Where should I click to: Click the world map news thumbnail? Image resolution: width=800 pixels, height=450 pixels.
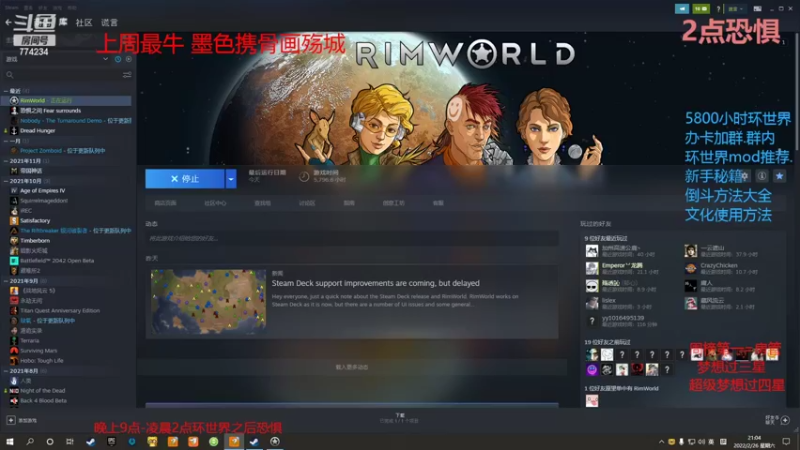click(208, 302)
